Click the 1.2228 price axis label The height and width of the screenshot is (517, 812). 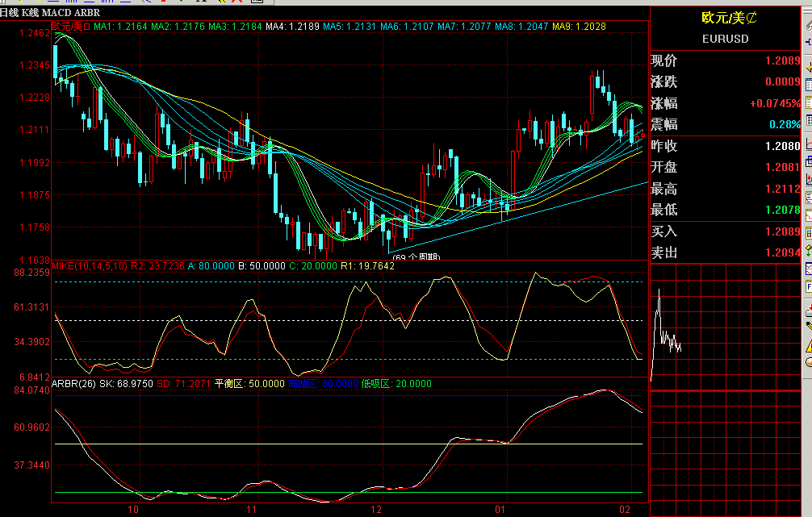(35, 98)
